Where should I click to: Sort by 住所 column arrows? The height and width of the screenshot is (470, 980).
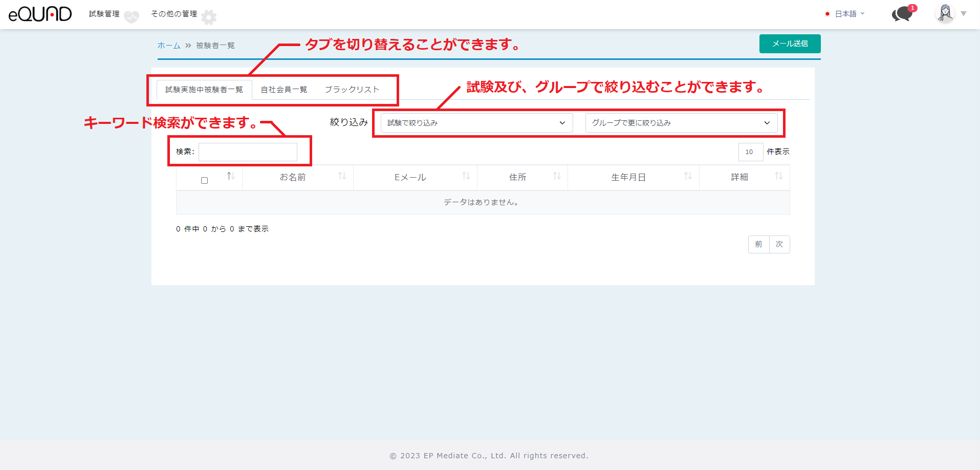click(557, 177)
